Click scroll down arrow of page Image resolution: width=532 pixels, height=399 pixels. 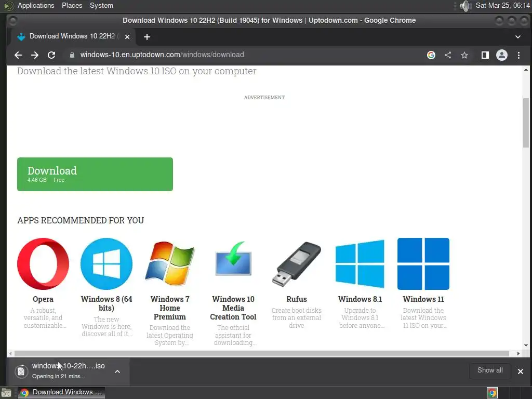526,345
